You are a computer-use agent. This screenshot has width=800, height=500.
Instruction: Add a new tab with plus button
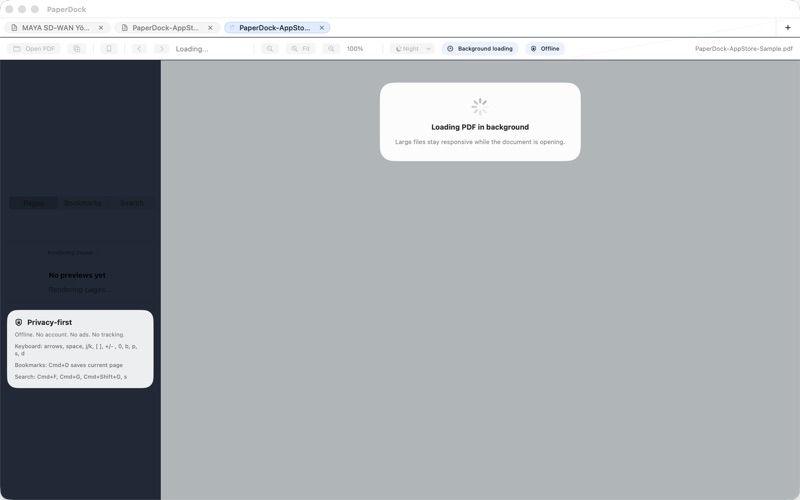coord(788,28)
